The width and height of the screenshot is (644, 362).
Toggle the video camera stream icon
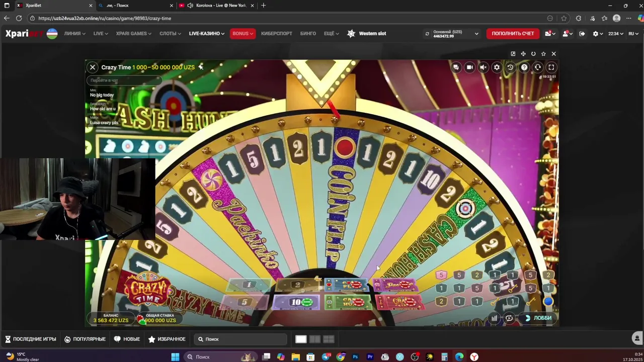469,67
